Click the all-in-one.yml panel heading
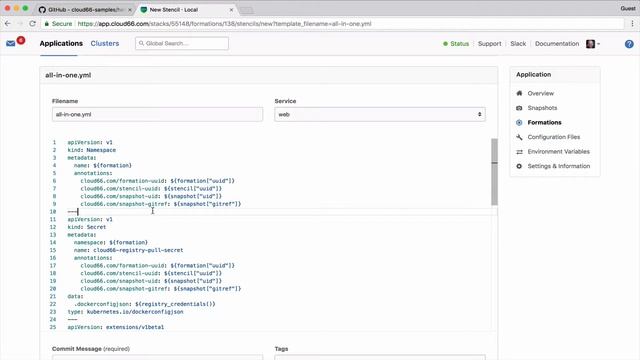640x360 pixels. click(x=68, y=75)
